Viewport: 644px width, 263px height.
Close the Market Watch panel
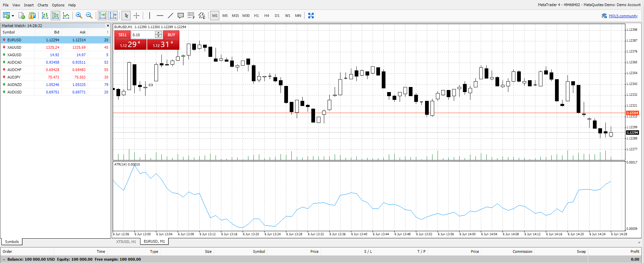(108, 25)
